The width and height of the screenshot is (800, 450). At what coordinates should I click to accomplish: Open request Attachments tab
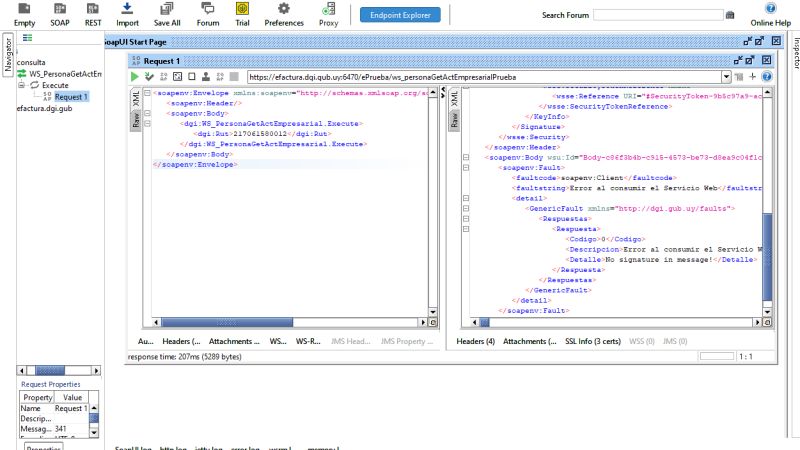coord(234,341)
